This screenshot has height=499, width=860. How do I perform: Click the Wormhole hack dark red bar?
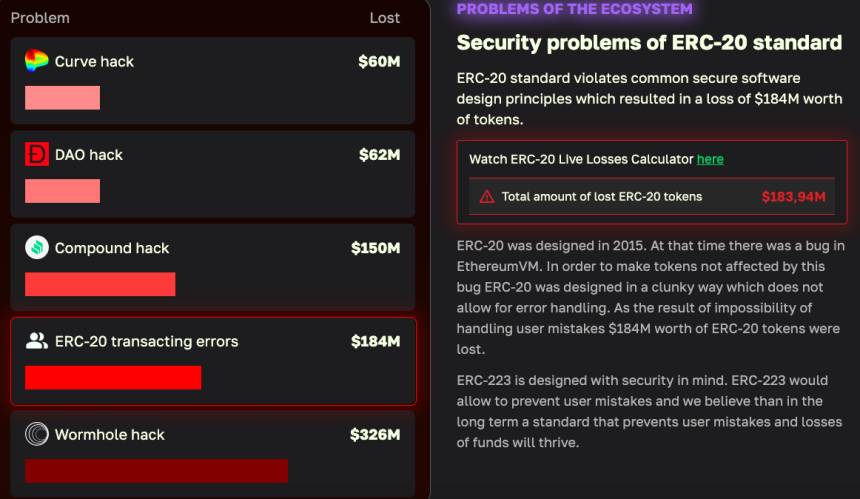[156, 471]
